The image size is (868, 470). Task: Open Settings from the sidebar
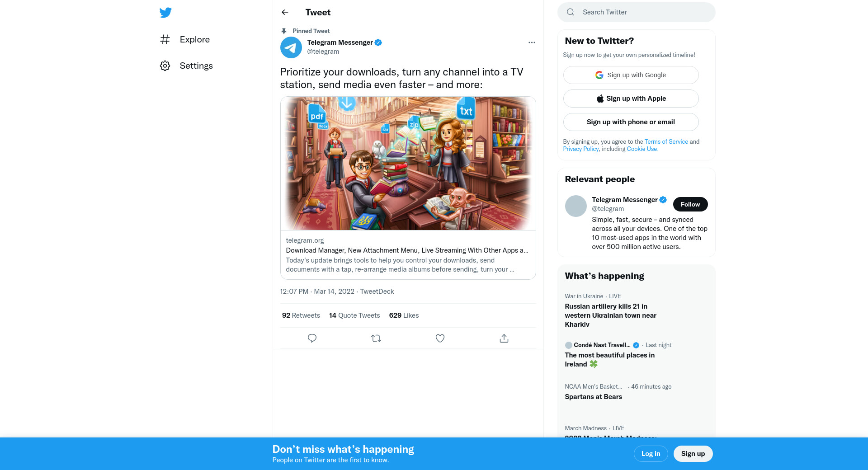click(196, 66)
